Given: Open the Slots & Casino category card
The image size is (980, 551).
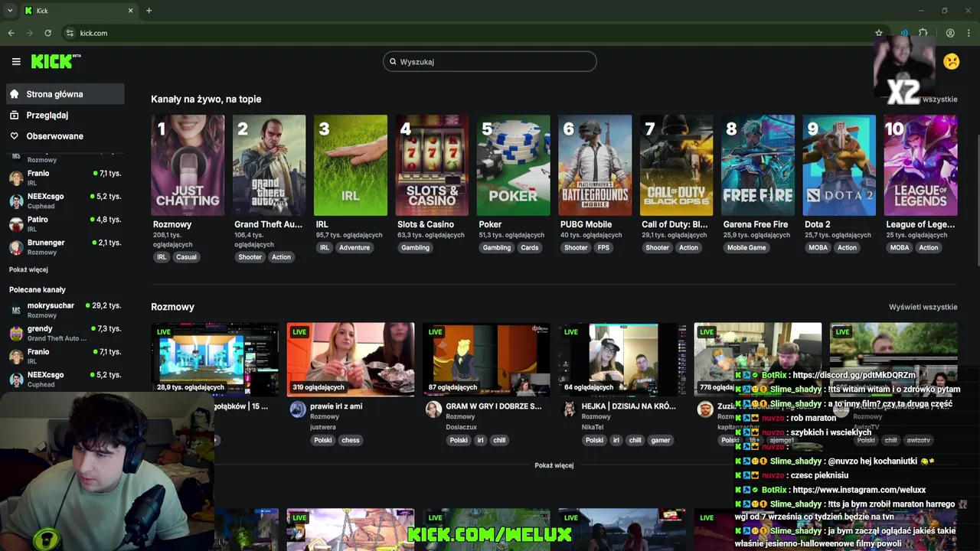Looking at the screenshot, I should tap(432, 165).
